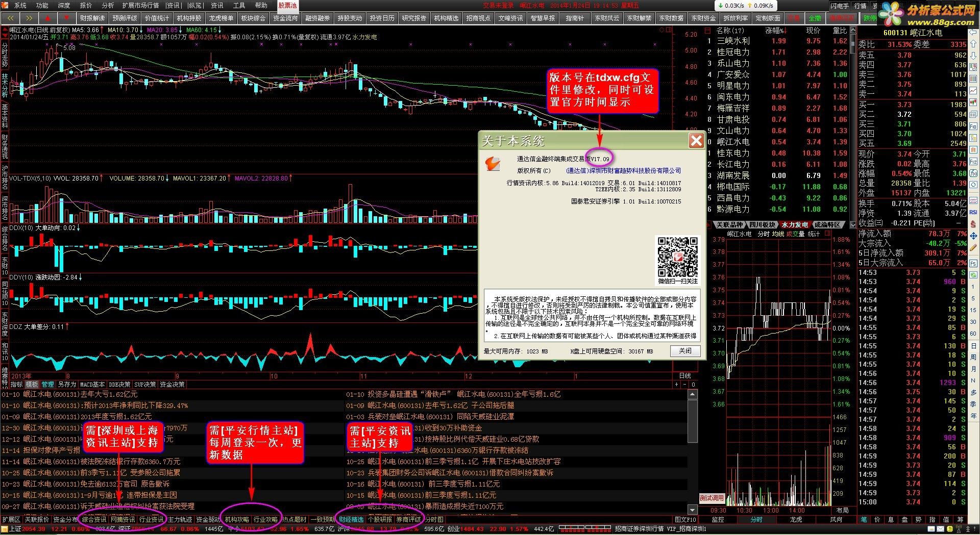The height and width of the screenshot is (535, 980).
Task: Select 监控 tab at bottom right
Action: pos(718,519)
